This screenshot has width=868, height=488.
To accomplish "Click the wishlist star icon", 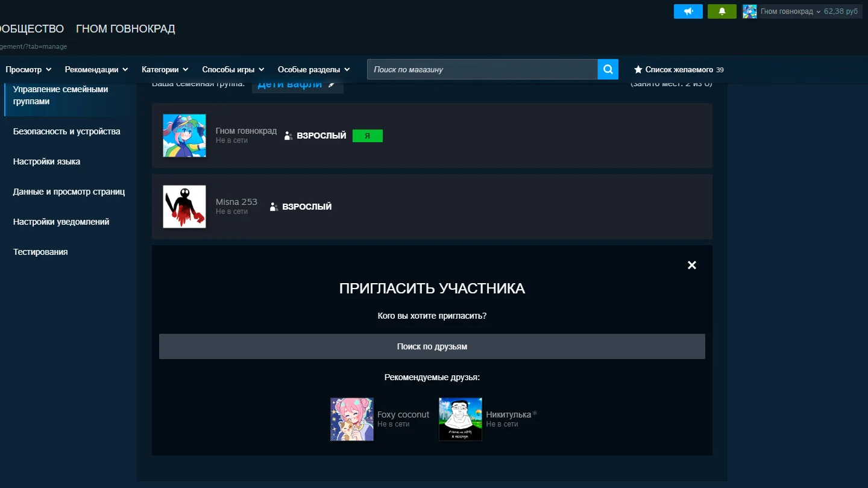I will [638, 70].
